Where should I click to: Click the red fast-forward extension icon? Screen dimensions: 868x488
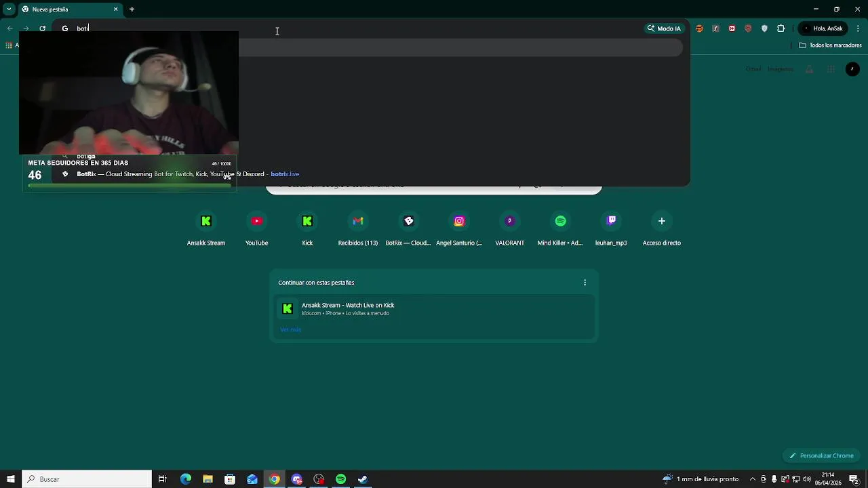click(732, 28)
